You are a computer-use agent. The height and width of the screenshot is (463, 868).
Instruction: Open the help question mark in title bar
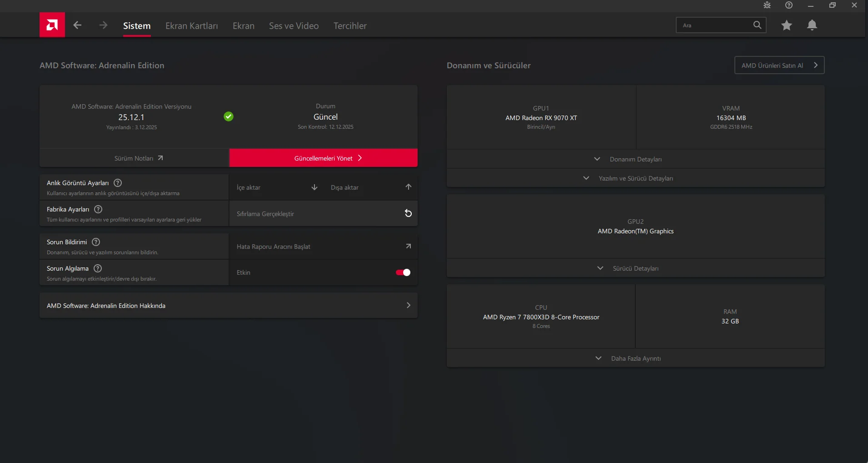[x=789, y=5]
